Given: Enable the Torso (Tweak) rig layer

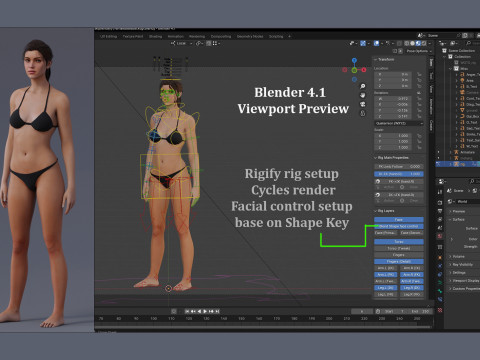Looking at the screenshot, I should click(399, 248).
